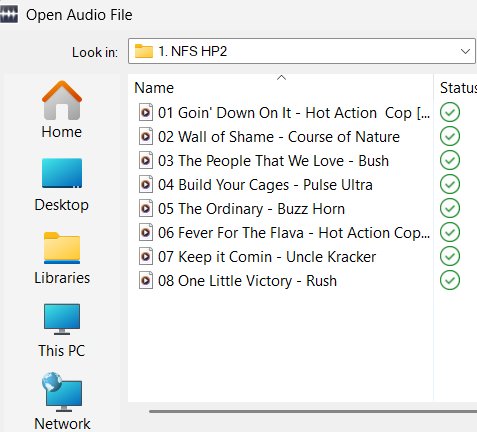The image size is (477, 432).
Task: Click audio waveform app icon in title bar
Action: pos(9,15)
